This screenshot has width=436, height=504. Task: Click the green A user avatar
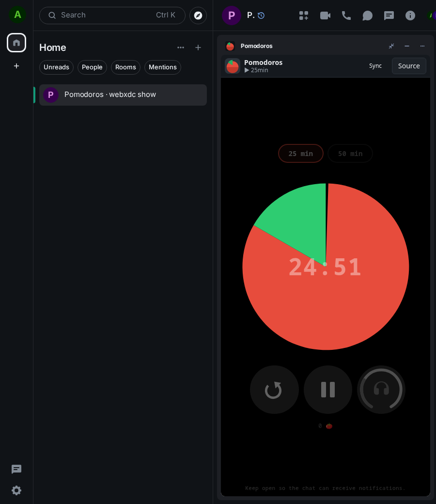(17, 15)
